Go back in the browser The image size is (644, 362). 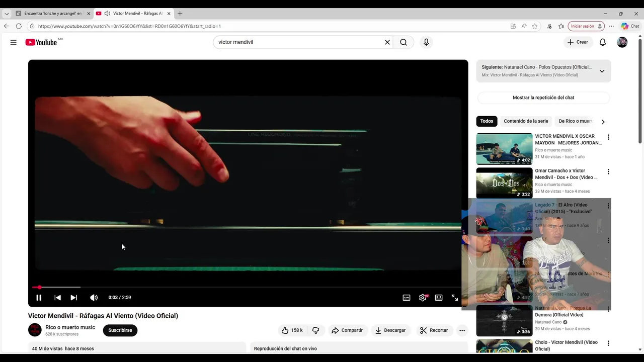coord(7,26)
